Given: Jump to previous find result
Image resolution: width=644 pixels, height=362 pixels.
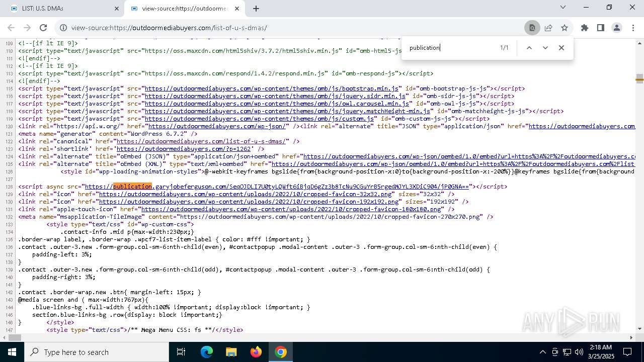Looking at the screenshot, I should pyautogui.click(x=529, y=48).
